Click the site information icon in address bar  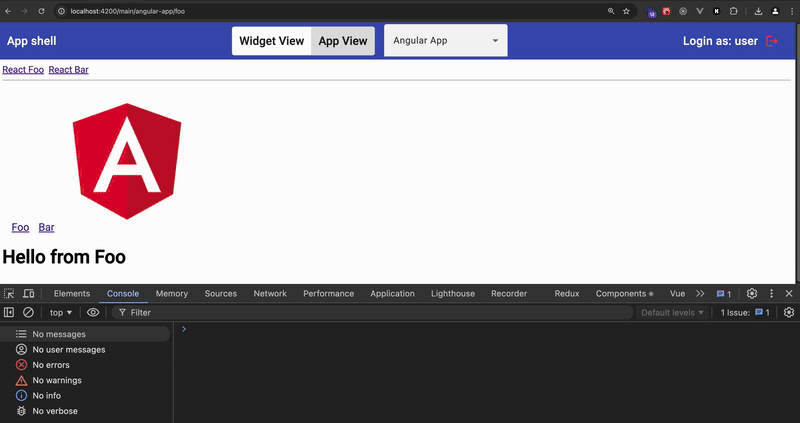pos(62,11)
